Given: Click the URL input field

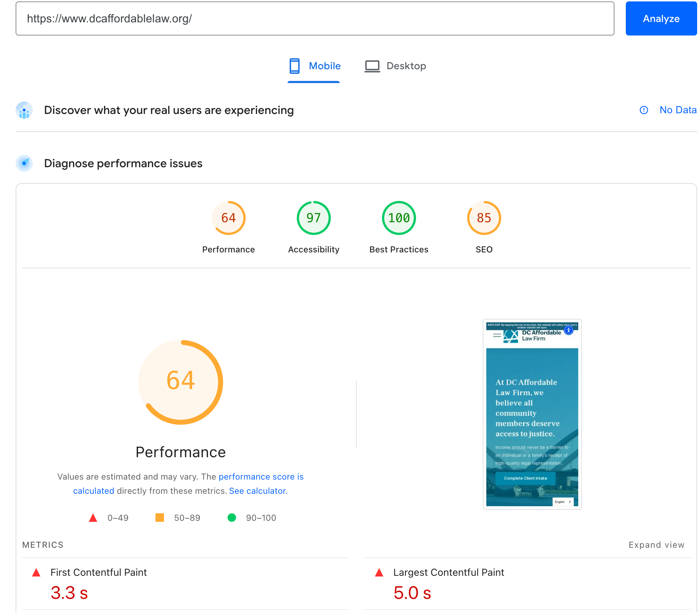Looking at the screenshot, I should click(x=315, y=18).
